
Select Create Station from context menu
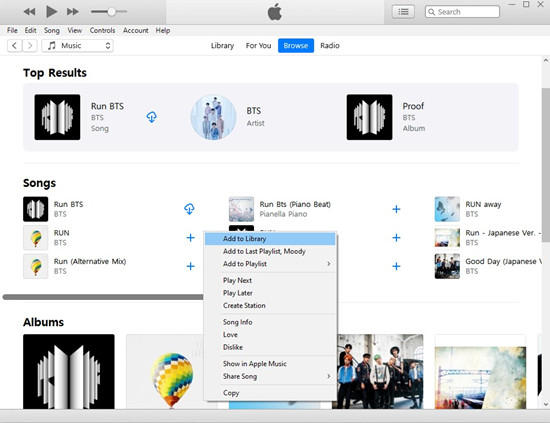[x=270, y=306]
